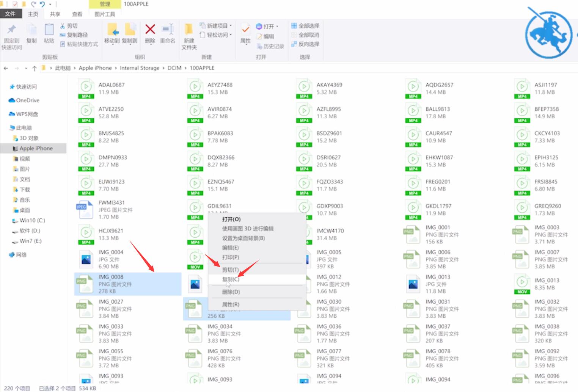The width and height of the screenshot is (578, 392).
Task: Select the IMG_0001 PNG file icon
Action: pos(412,234)
